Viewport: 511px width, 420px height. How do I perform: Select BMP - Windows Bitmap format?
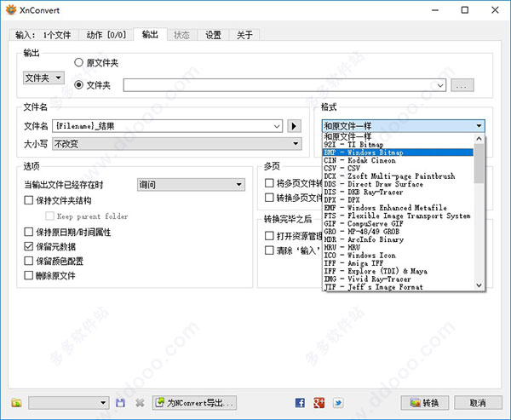coord(398,152)
